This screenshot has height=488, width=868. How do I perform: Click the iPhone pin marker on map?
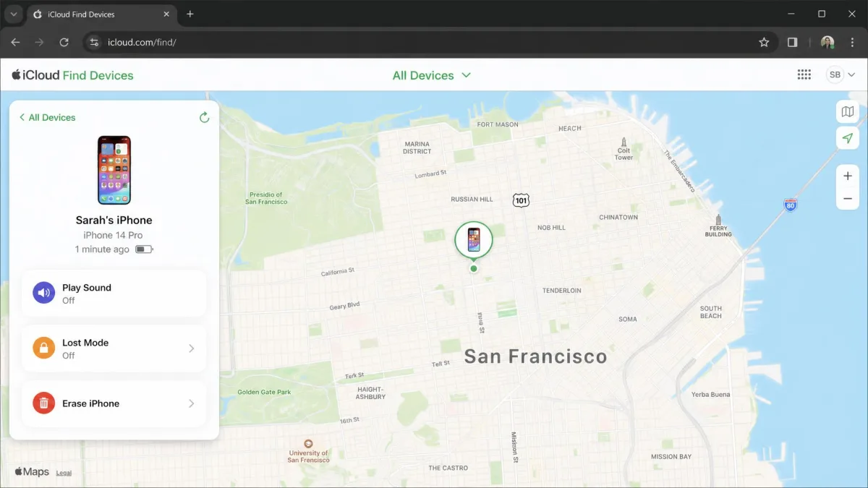click(474, 241)
